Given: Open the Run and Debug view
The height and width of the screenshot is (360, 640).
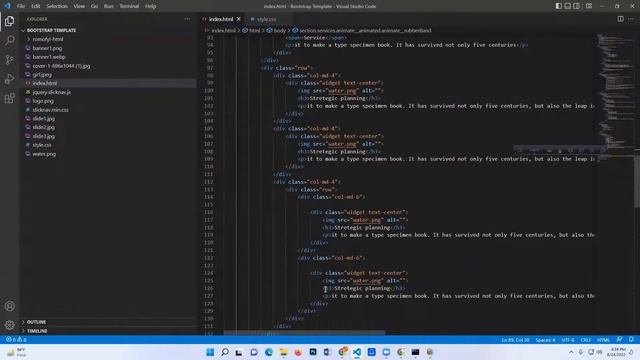Looking at the screenshot, I should (9, 79).
